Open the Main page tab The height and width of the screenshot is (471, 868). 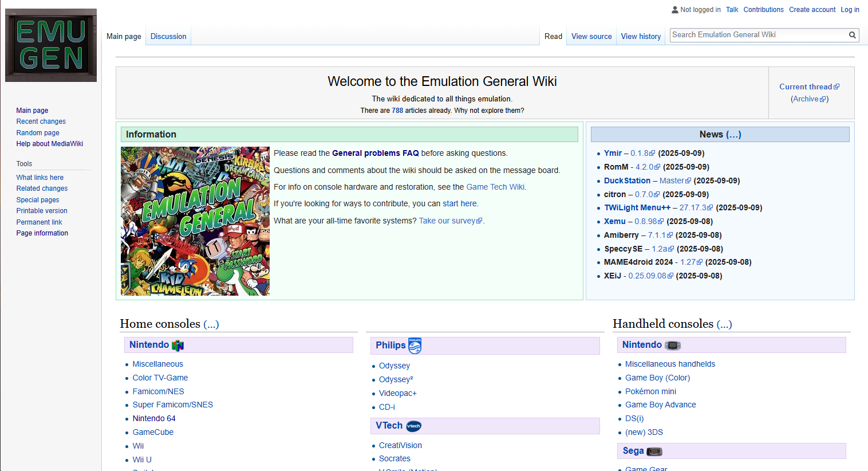(124, 36)
